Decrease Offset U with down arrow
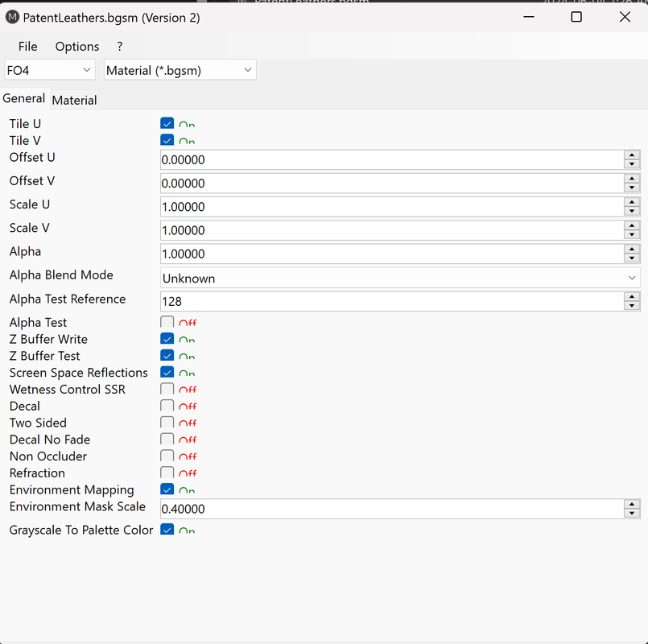Screen dimensions: 648x644 coord(632,164)
